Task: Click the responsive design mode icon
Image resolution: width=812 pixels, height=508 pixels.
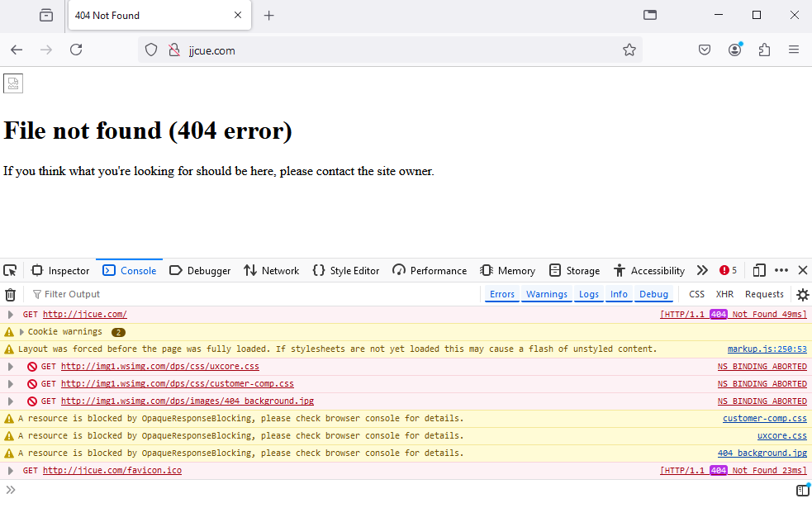Action: click(x=759, y=270)
